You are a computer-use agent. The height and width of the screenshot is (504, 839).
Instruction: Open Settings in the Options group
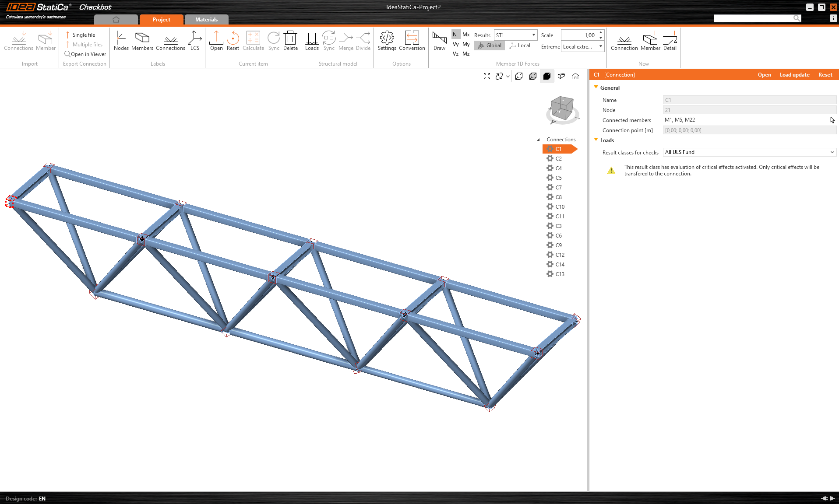click(387, 41)
